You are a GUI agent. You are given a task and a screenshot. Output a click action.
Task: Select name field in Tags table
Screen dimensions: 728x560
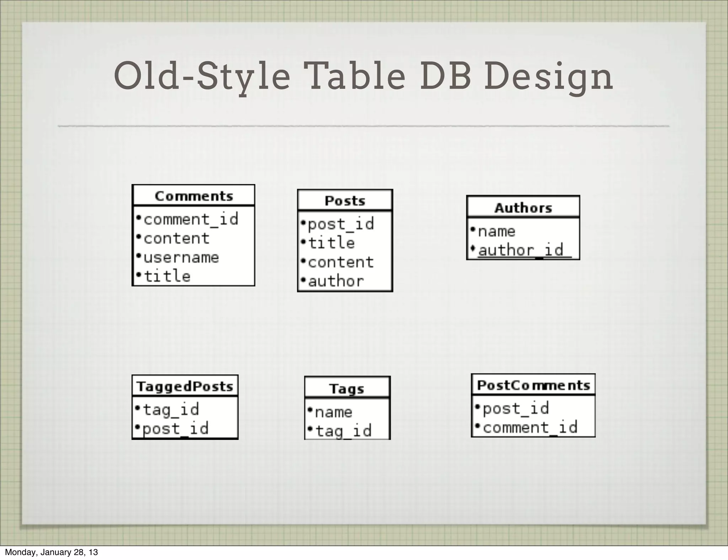pos(333,412)
